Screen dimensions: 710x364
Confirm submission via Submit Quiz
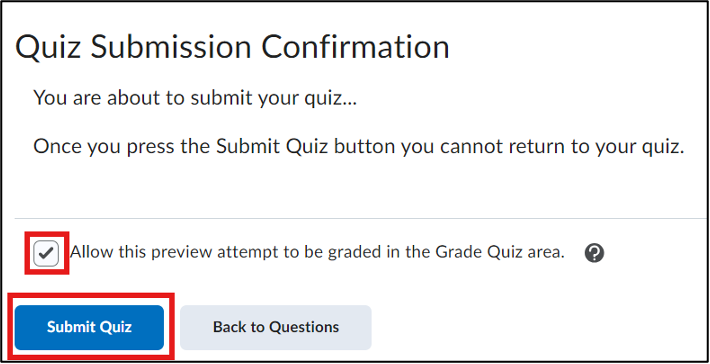tap(89, 327)
